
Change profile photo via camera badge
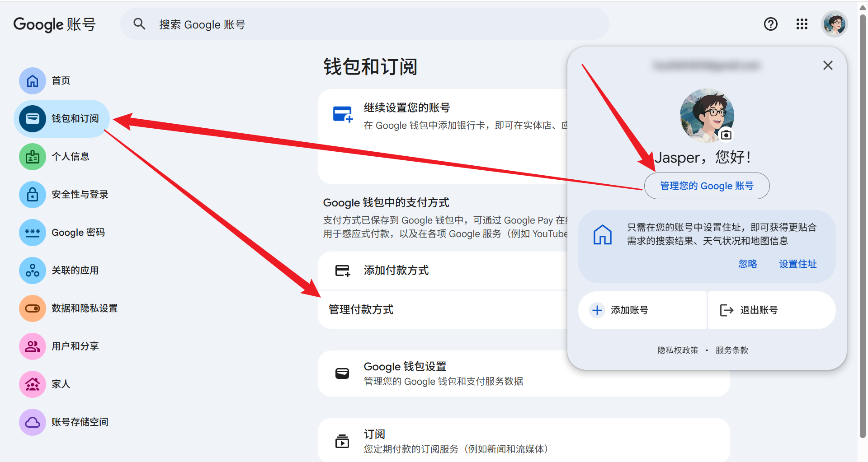(726, 135)
